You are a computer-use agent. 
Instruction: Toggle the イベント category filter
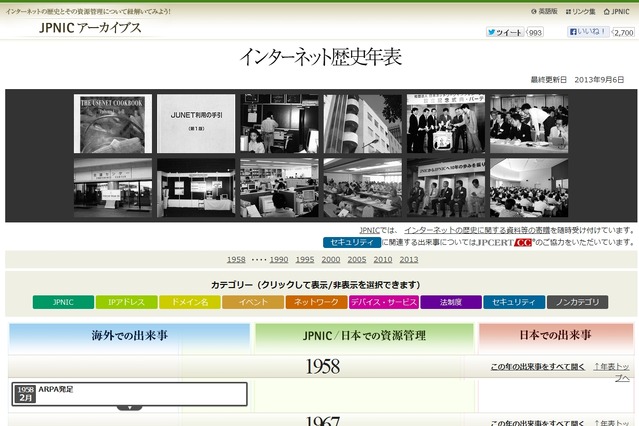(x=253, y=302)
